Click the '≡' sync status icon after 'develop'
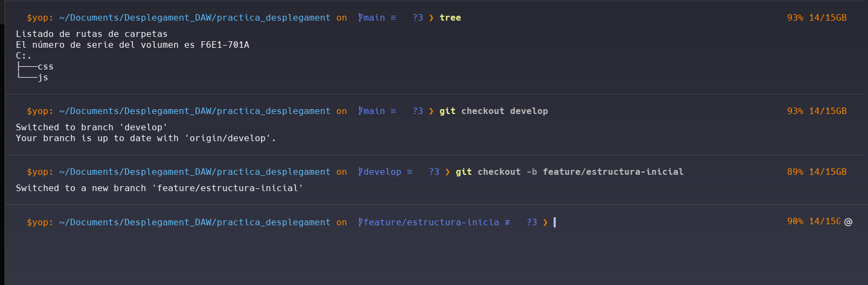This screenshot has width=868, height=285. click(410, 172)
